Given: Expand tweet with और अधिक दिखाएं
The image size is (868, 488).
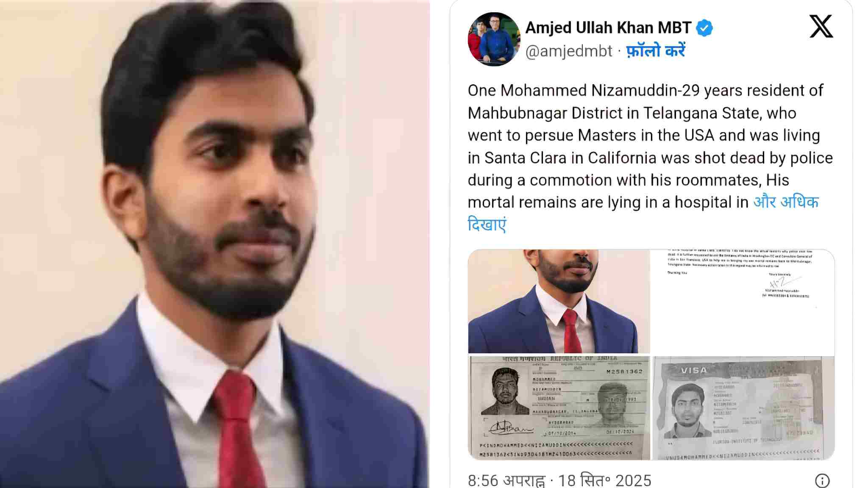Looking at the screenshot, I should tap(643, 213).
